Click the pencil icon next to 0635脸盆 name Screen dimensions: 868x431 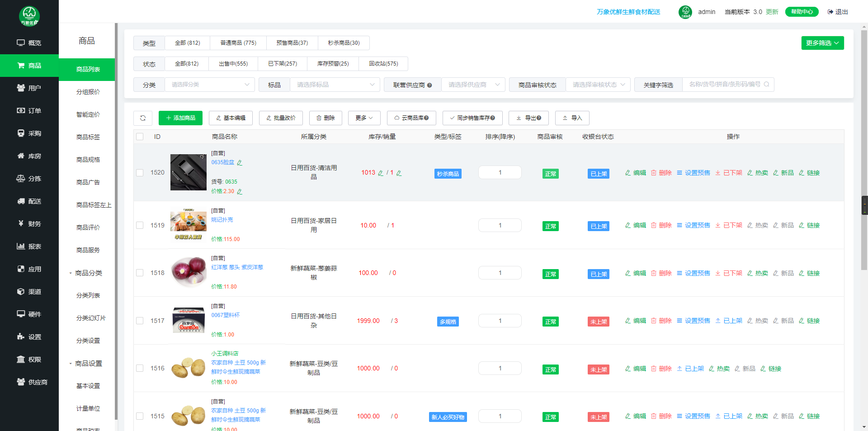(x=240, y=163)
